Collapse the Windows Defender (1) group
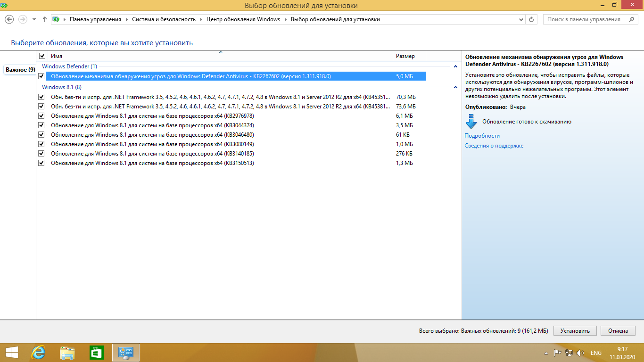The height and width of the screenshot is (362, 644). coord(455,67)
